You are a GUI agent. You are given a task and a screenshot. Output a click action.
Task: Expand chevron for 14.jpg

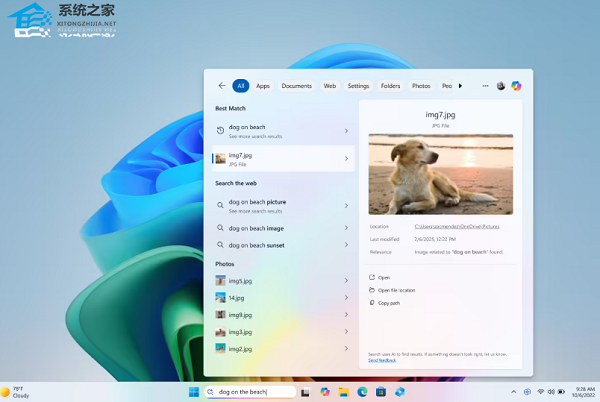[346, 297]
